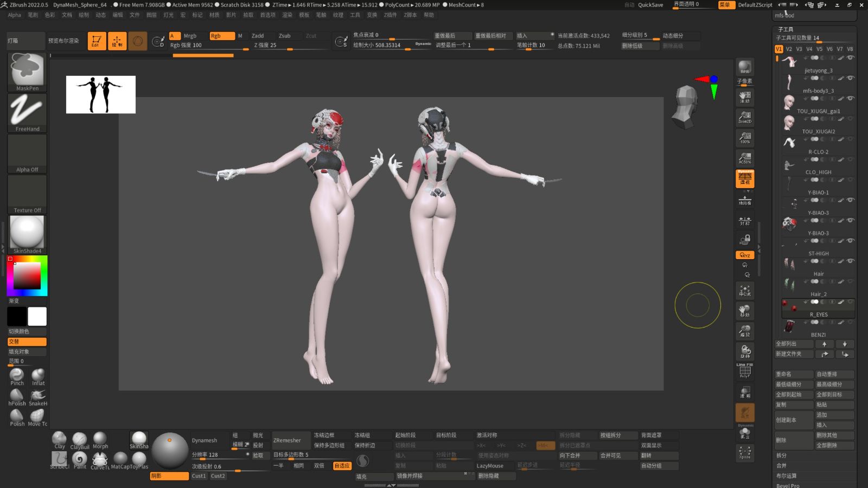Open the SkinShade4 material selector

27,235
